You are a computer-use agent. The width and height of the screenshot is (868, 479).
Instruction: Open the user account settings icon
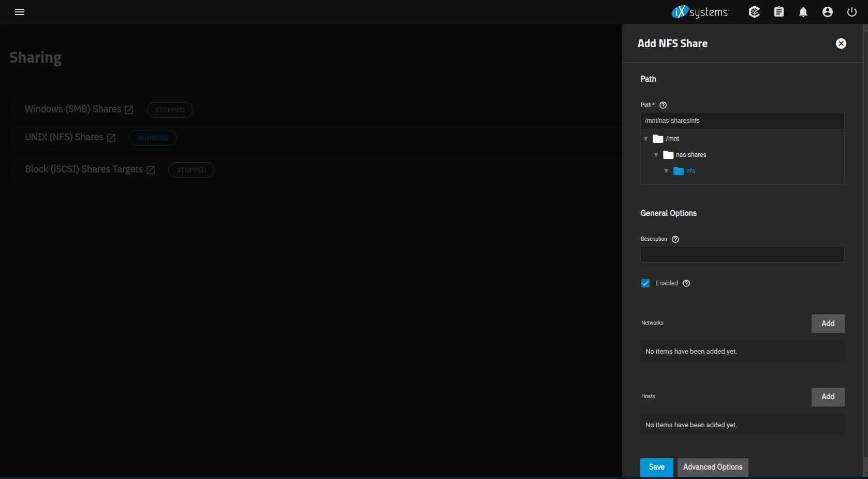pos(827,12)
